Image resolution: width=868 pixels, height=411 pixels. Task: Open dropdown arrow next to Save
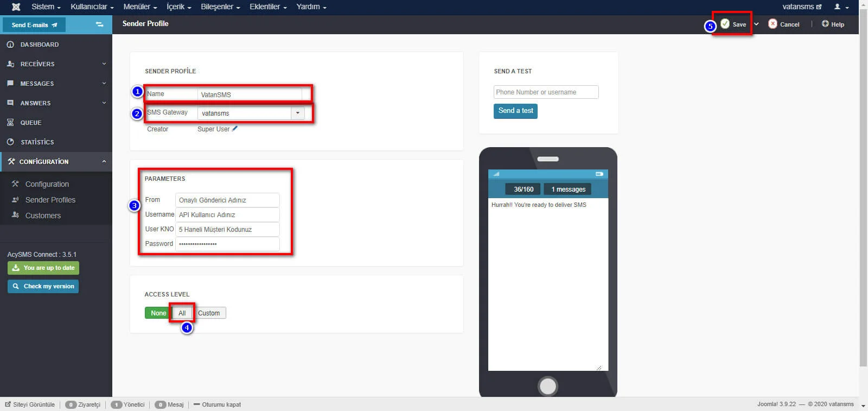click(756, 24)
